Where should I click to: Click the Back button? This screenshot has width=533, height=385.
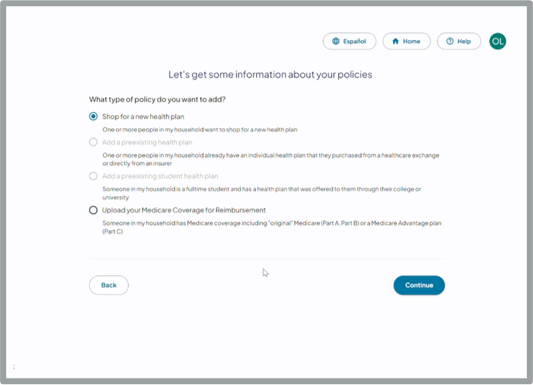coord(109,285)
